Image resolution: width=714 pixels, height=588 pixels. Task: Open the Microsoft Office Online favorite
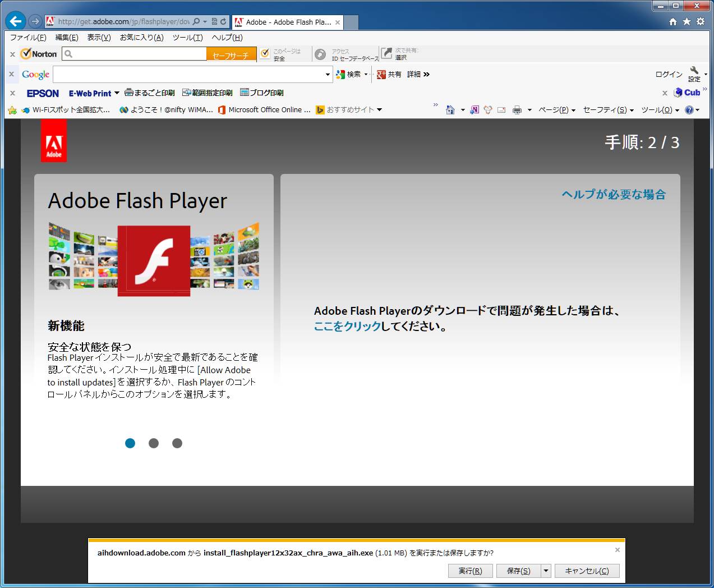point(264,110)
